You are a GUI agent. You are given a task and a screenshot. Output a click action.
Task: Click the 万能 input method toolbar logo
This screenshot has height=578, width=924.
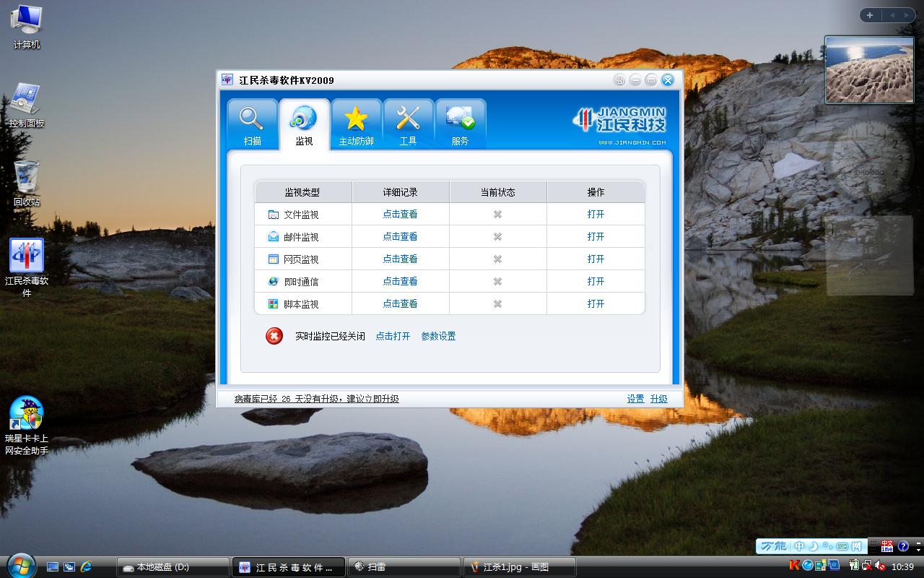(x=774, y=546)
